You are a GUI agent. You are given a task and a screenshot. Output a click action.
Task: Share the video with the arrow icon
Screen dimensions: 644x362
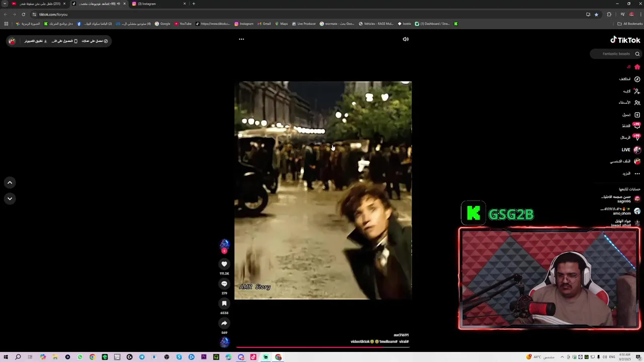point(224,323)
